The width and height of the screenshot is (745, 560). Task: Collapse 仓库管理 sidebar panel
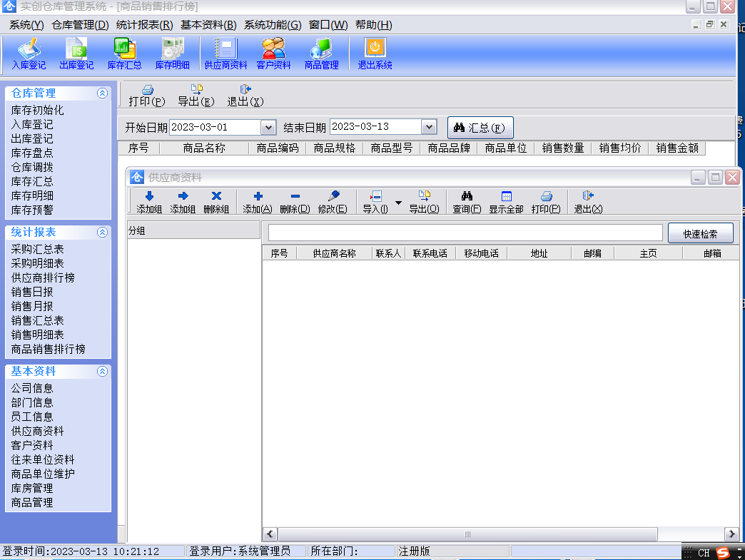pyautogui.click(x=102, y=93)
